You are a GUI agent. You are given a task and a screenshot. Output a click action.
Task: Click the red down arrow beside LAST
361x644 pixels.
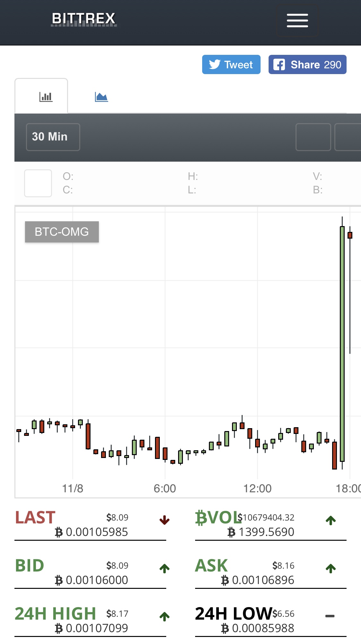click(x=165, y=520)
